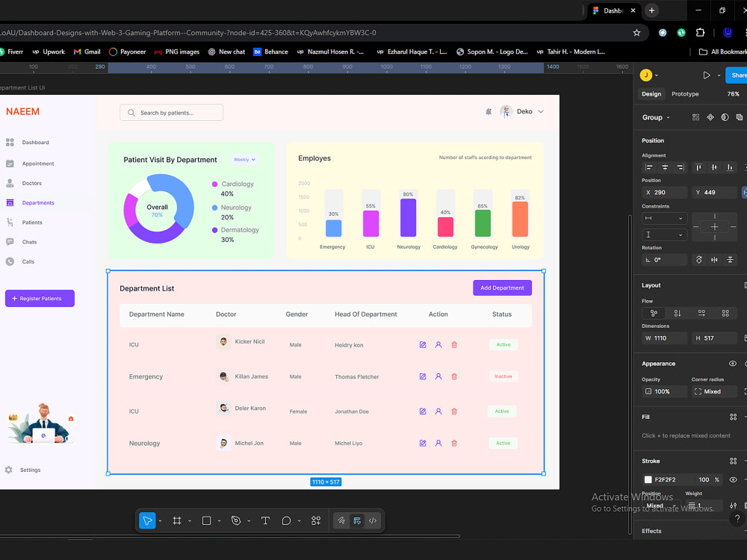Screen dimensions: 747x560
Task: Click align left icon
Action: click(x=649, y=167)
